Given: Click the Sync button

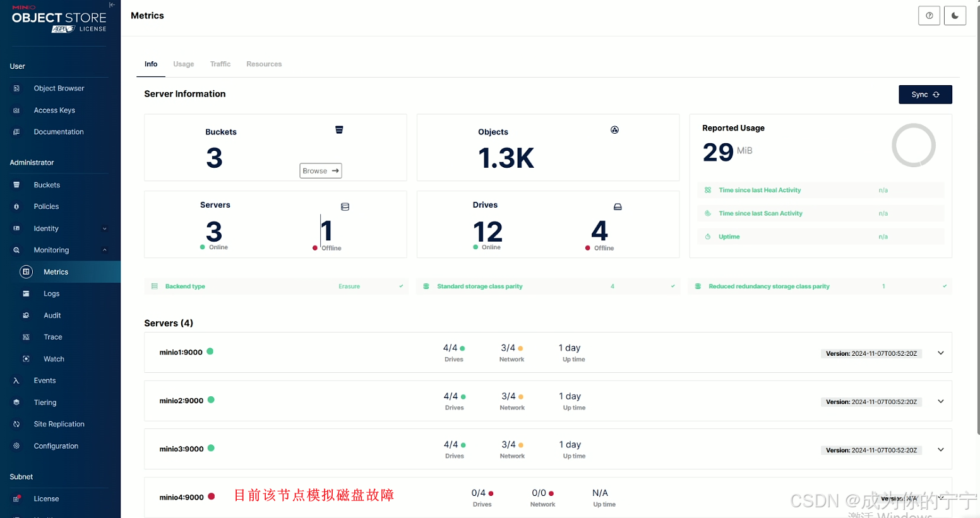Looking at the screenshot, I should (925, 95).
